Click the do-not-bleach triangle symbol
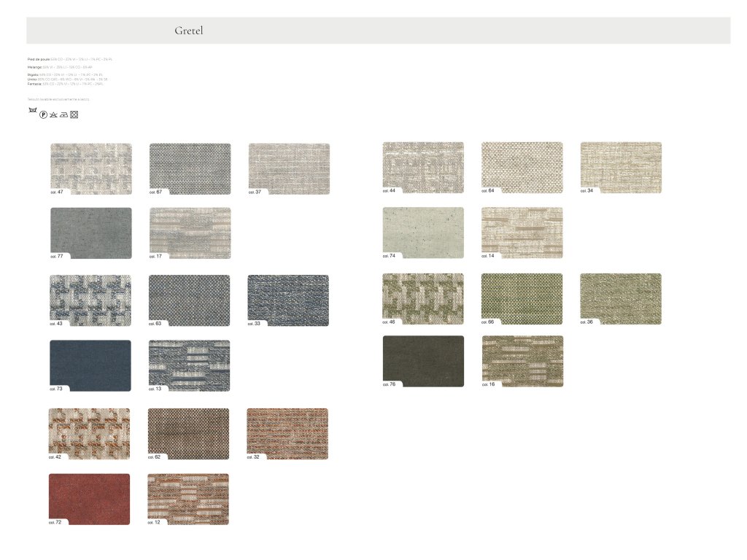This screenshot has width=747, height=560. click(53, 114)
